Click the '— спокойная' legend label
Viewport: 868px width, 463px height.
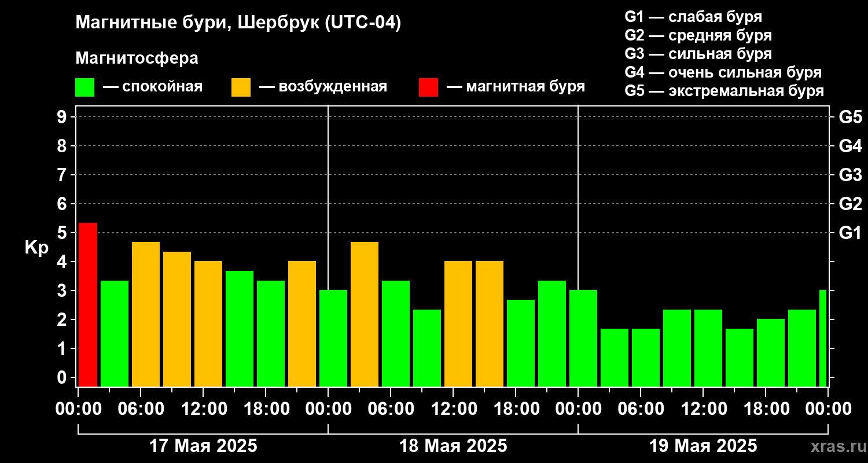(x=153, y=87)
